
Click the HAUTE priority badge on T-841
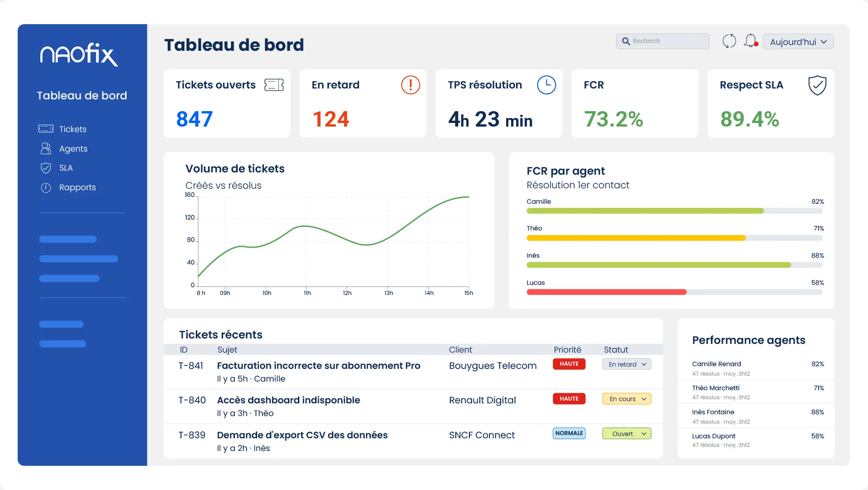(x=569, y=364)
